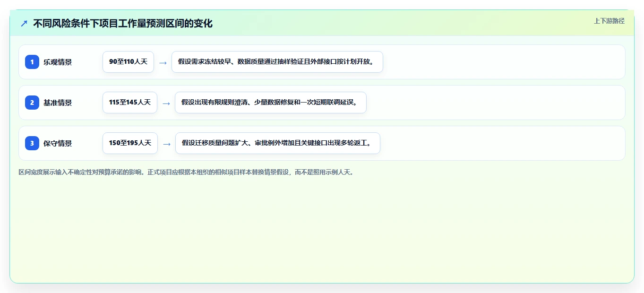Click the 90至110人天 value chip

[128, 62]
